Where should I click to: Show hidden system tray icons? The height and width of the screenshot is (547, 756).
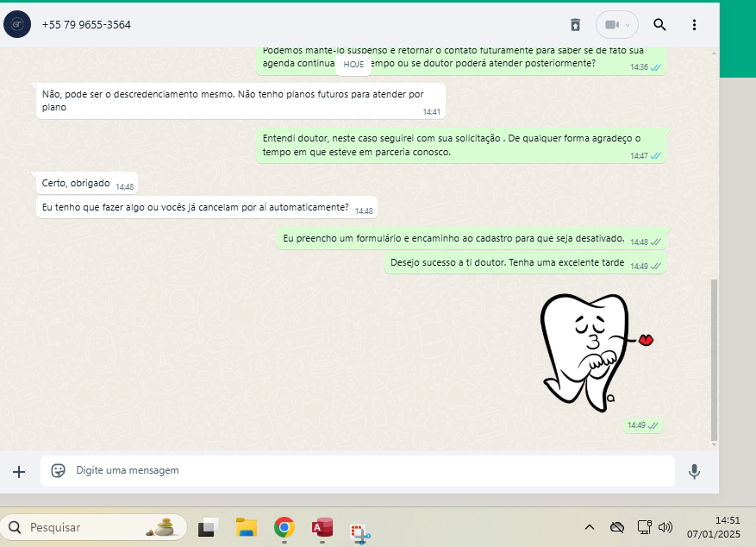(x=589, y=527)
